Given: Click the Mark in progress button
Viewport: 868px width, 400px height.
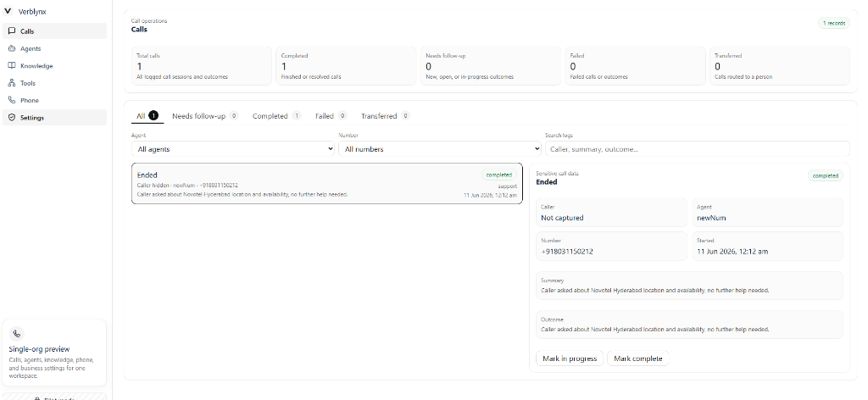Looking at the screenshot, I should 570,358.
